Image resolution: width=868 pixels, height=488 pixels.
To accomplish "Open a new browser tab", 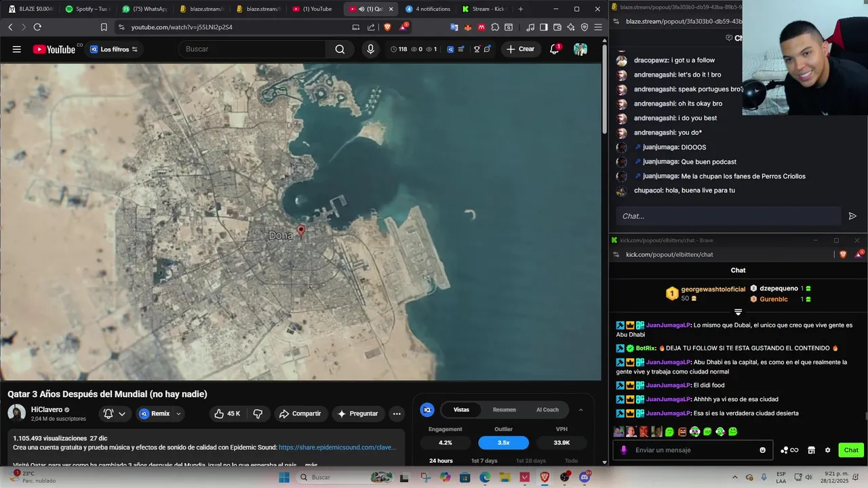I will [x=521, y=9].
